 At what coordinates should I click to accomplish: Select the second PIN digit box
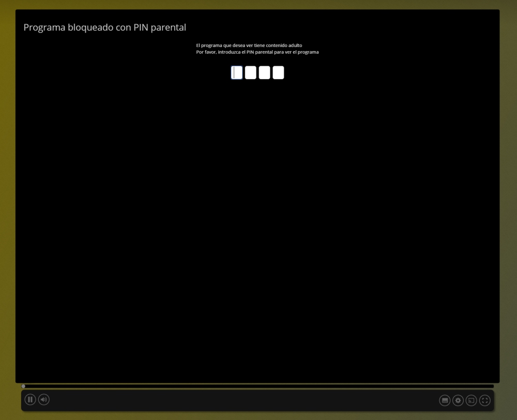click(251, 73)
